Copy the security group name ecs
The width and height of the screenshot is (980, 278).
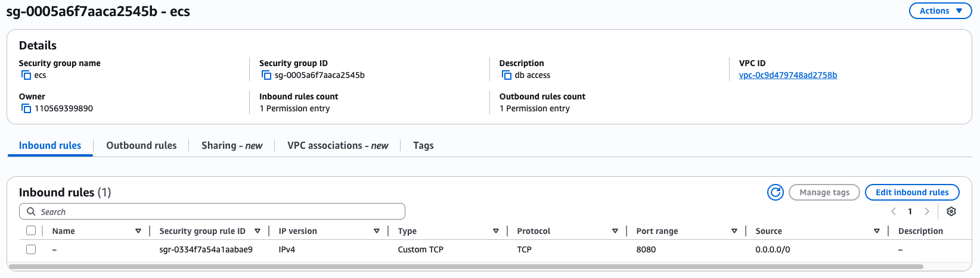(x=26, y=75)
